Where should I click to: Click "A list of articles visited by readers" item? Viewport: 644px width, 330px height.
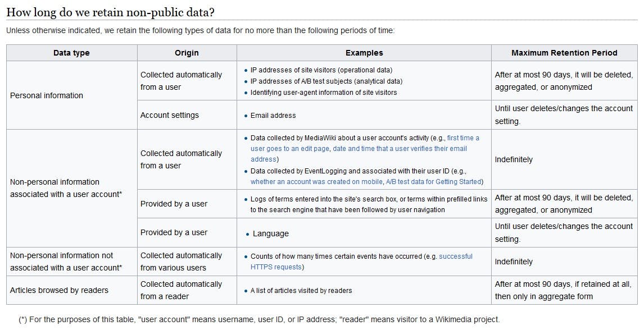[301, 290]
